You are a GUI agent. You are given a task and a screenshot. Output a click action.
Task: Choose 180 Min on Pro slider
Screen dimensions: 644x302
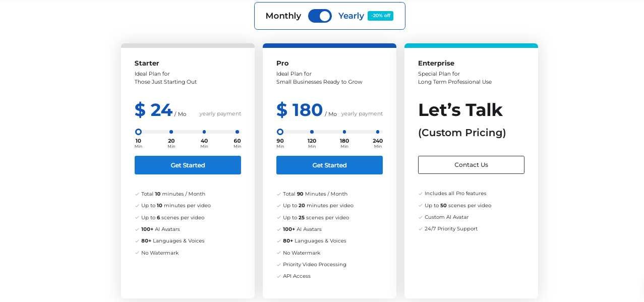344,132
